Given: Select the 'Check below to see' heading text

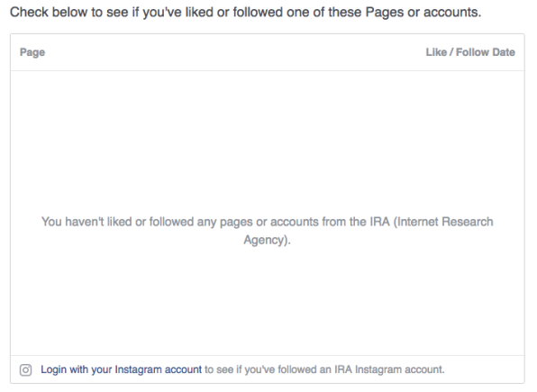Looking at the screenshot, I should (x=246, y=13).
